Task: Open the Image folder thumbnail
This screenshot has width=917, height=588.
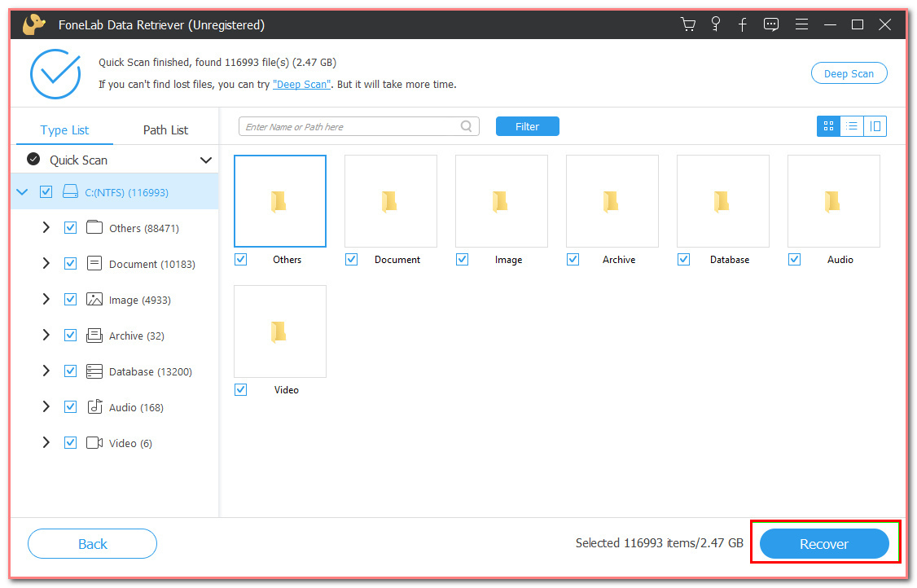Action: [x=501, y=200]
